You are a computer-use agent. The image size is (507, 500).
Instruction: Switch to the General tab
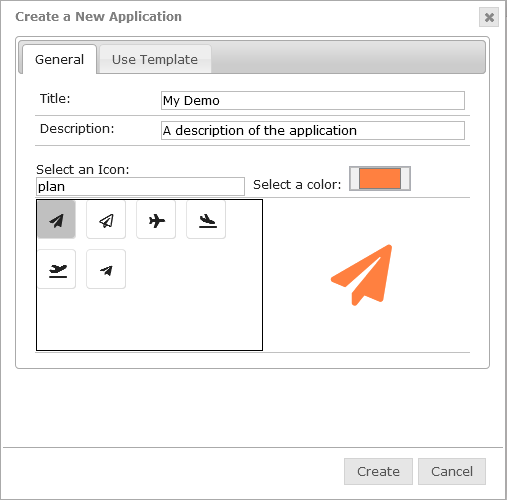click(x=59, y=59)
